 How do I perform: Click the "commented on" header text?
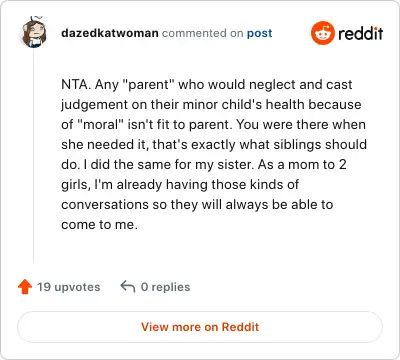coord(202,33)
